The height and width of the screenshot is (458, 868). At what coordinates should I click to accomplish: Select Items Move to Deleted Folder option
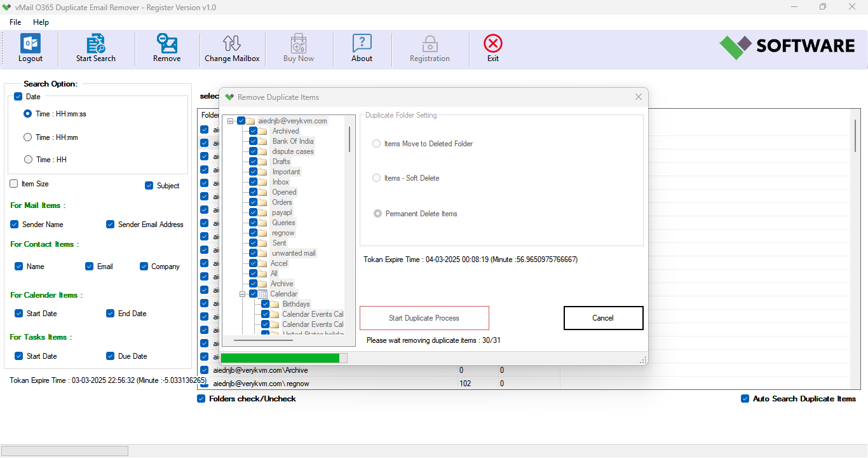[x=377, y=144]
